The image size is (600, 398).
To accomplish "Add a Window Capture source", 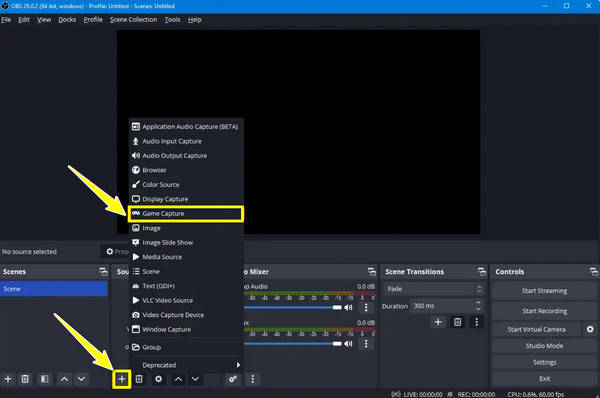I will point(186,329).
